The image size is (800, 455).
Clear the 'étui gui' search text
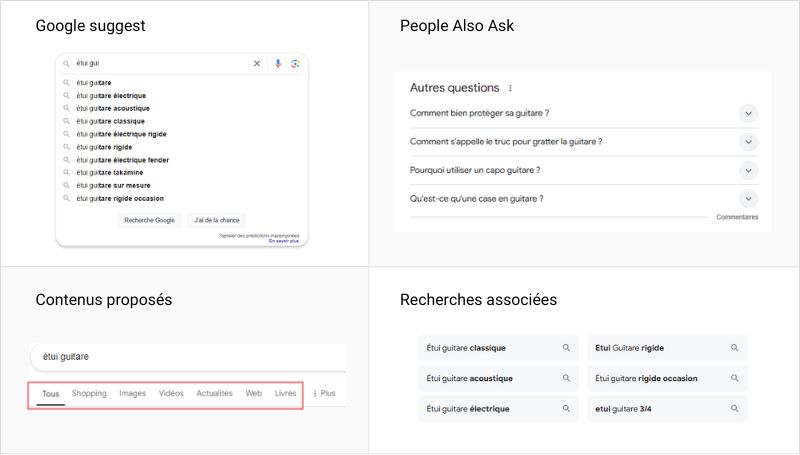click(257, 63)
